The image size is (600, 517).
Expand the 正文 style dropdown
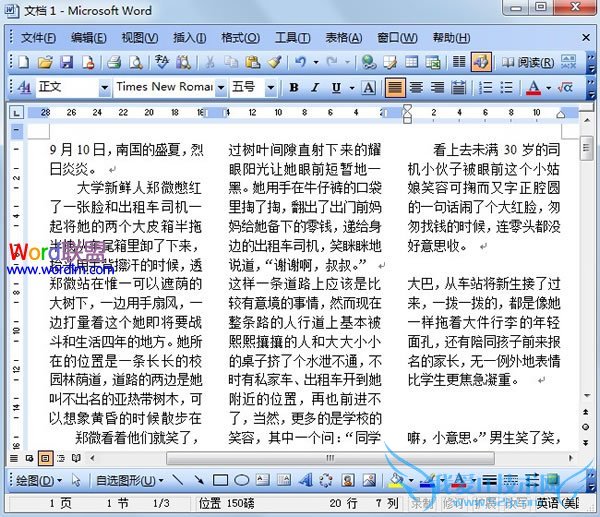[104, 88]
